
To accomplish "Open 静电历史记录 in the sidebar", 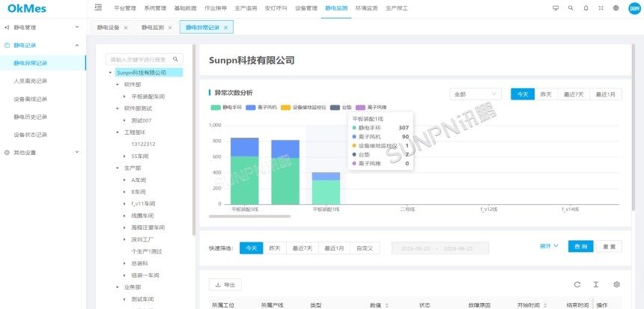I will 43,117.
